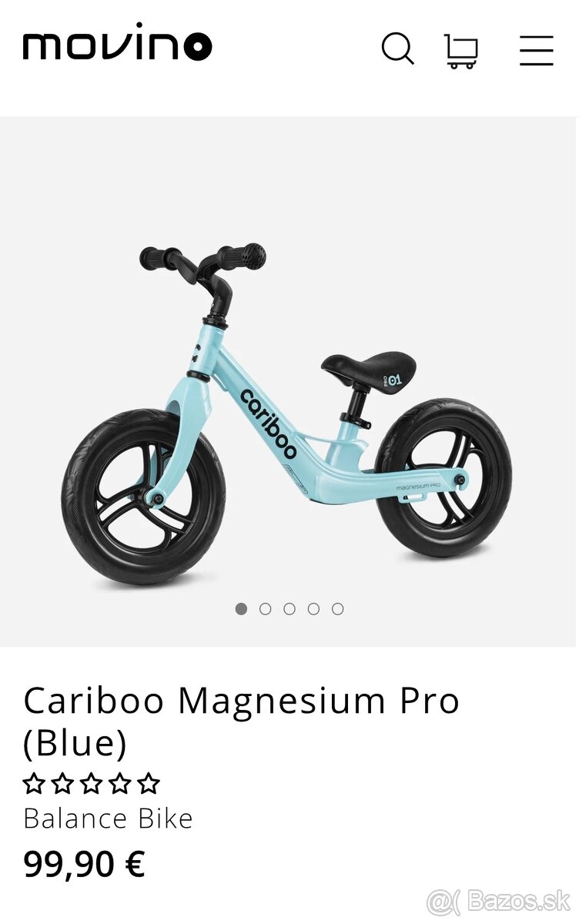Click the Balance Bike category label
The height and width of the screenshot is (924, 579).
click(108, 819)
